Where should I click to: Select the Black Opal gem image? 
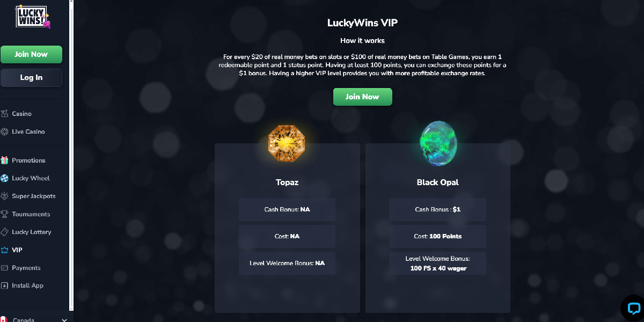438,142
